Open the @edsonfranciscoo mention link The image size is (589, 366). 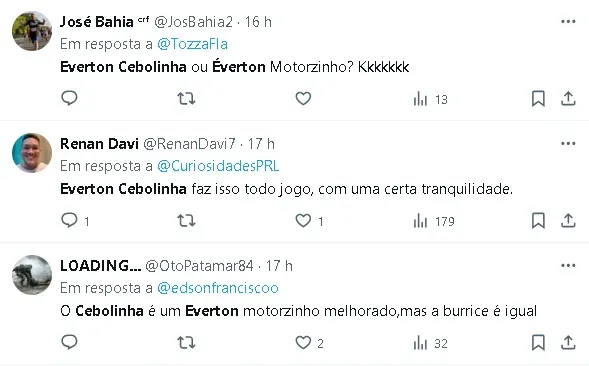pos(218,288)
